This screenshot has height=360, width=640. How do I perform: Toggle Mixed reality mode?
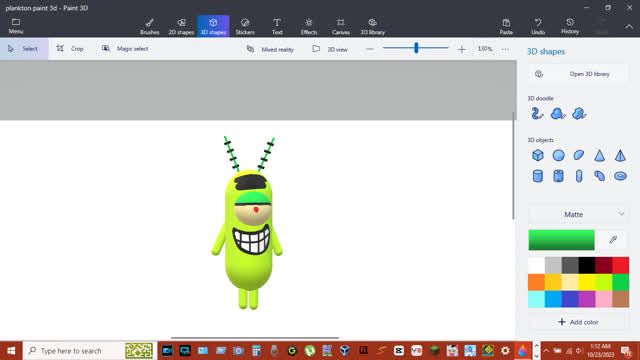click(x=270, y=49)
